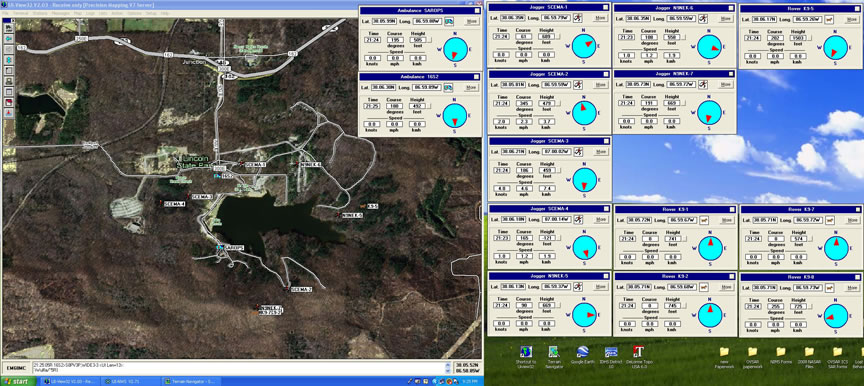
Task: Click the white box in Rover K9-7 title bar
Action: [x=857, y=209]
